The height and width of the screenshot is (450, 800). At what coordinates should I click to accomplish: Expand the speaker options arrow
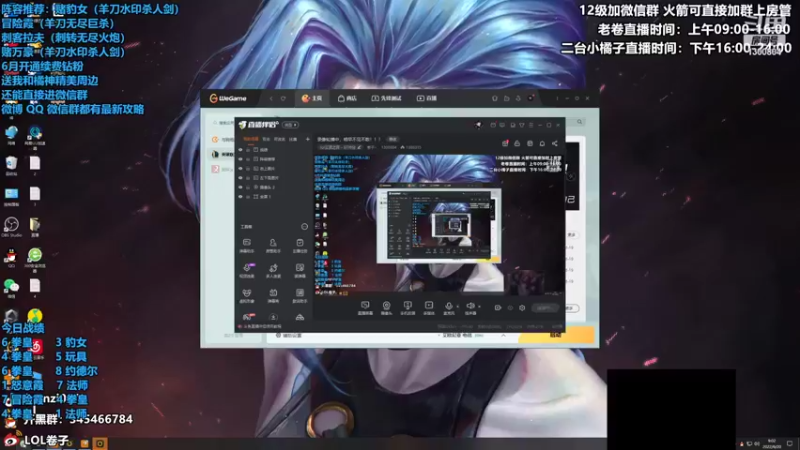click(479, 306)
